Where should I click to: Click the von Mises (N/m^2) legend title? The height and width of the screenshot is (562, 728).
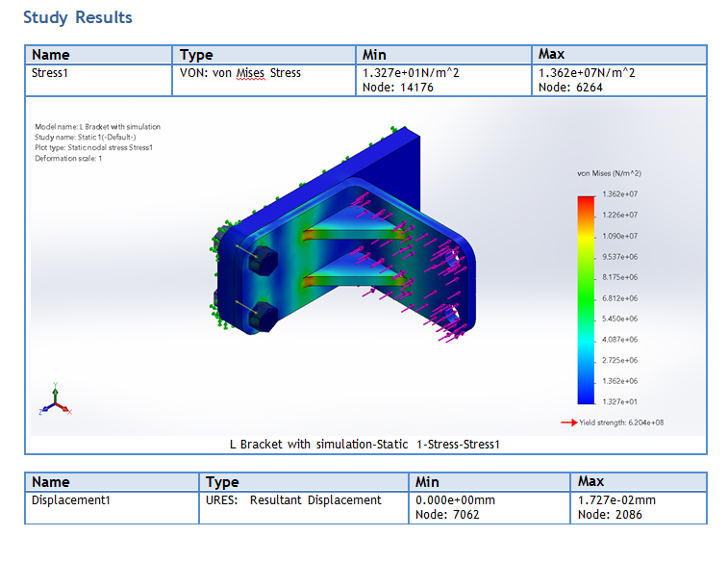(609, 173)
